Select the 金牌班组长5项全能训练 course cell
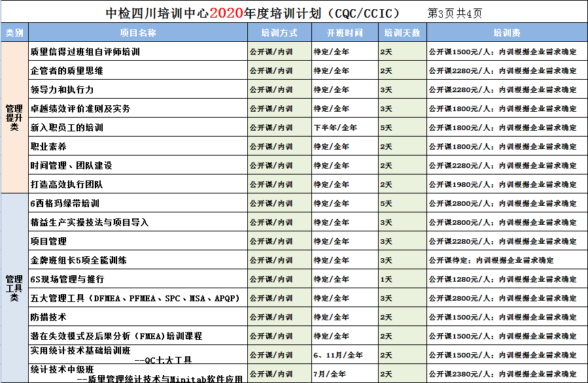This screenshot has height=383, width=588. pyautogui.click(x=78, y=260)
